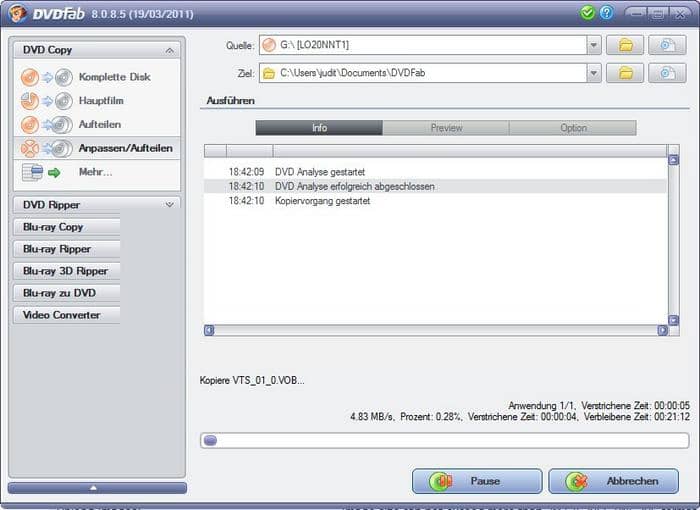
Task: Switch to the Option tab
Action: [x=573, y=128]
